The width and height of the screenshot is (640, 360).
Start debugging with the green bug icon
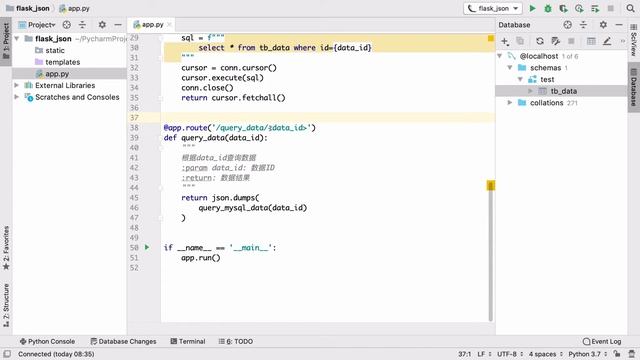(548, 8)
